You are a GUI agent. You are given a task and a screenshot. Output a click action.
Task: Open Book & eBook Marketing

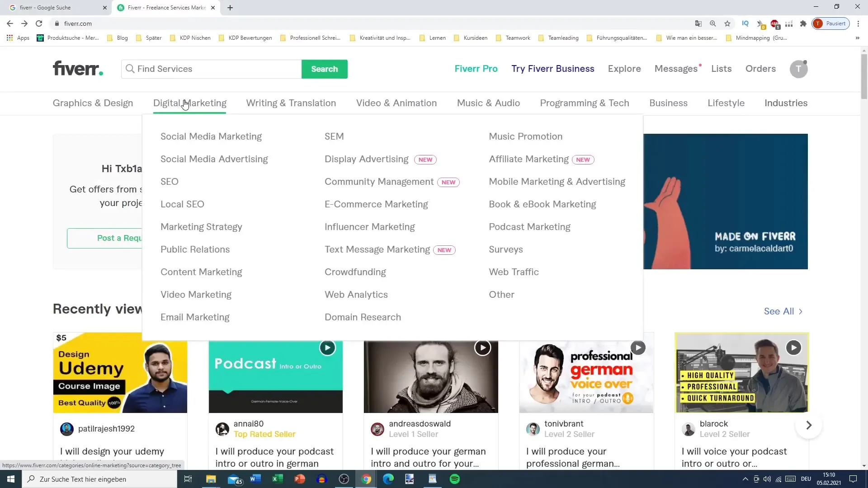542,204
